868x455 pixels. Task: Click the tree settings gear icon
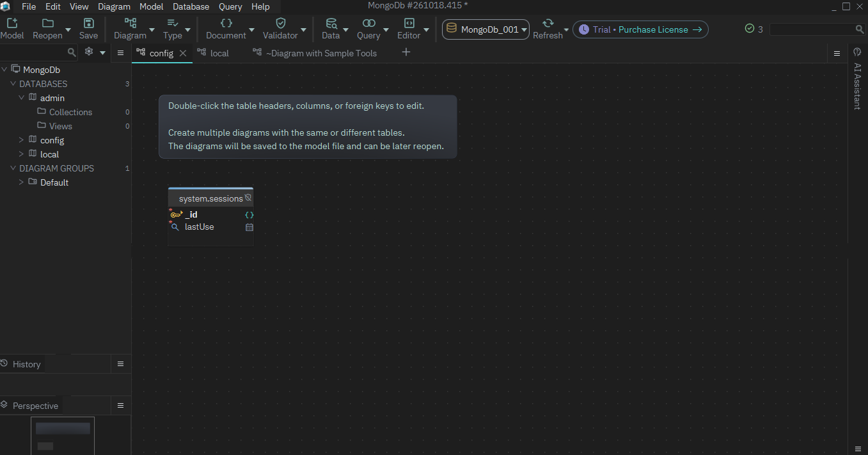89,52
